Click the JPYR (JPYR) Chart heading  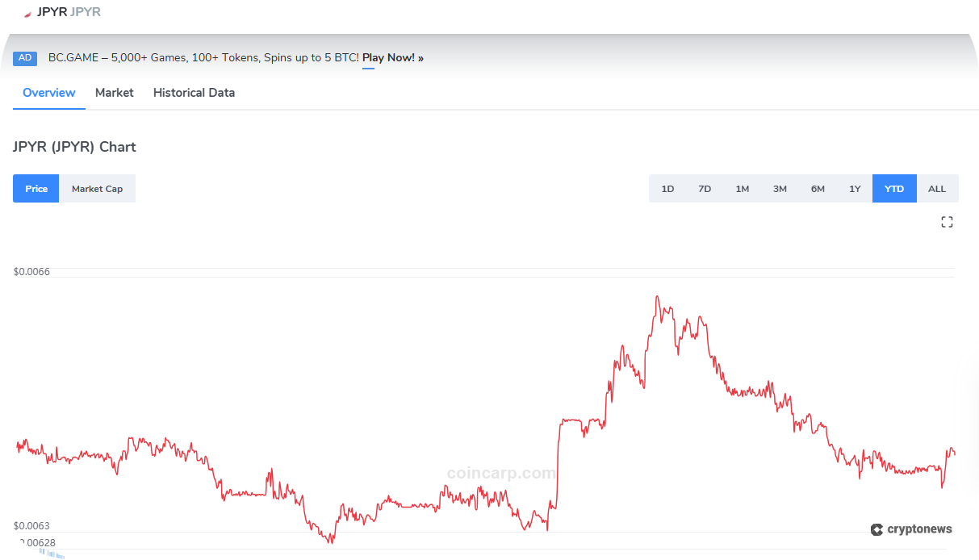[x=74, y=147]
